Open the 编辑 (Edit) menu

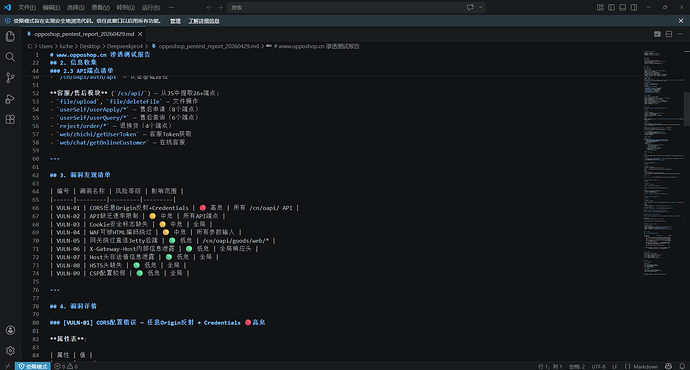(x=51, y=7)
